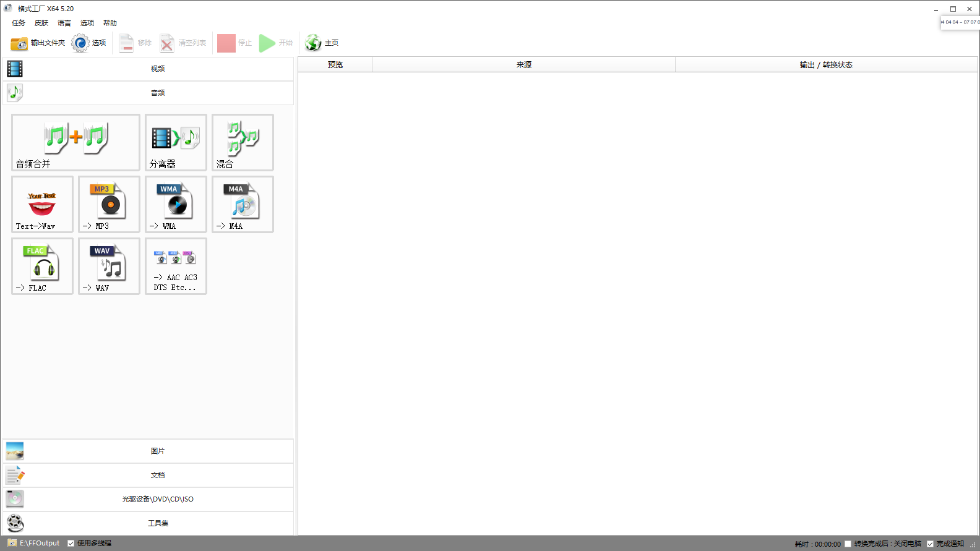
Task: Collapse the 音频 audio category
Action: point(148,93)
